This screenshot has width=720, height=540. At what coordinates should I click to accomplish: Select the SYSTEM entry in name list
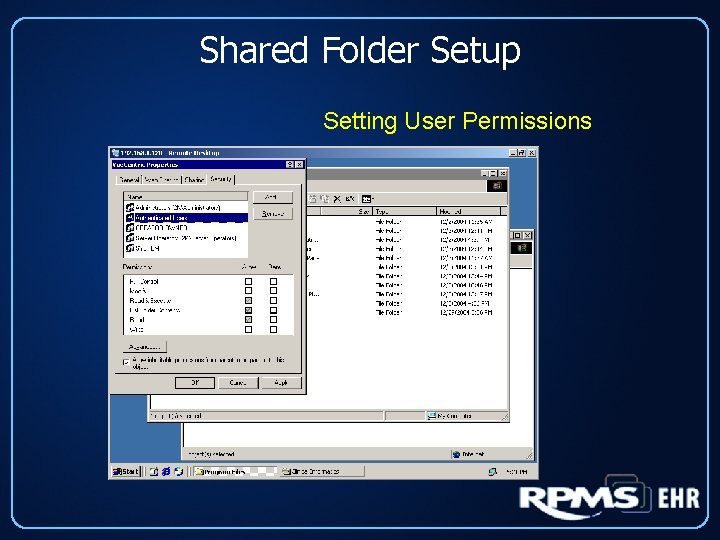[186, 248]
